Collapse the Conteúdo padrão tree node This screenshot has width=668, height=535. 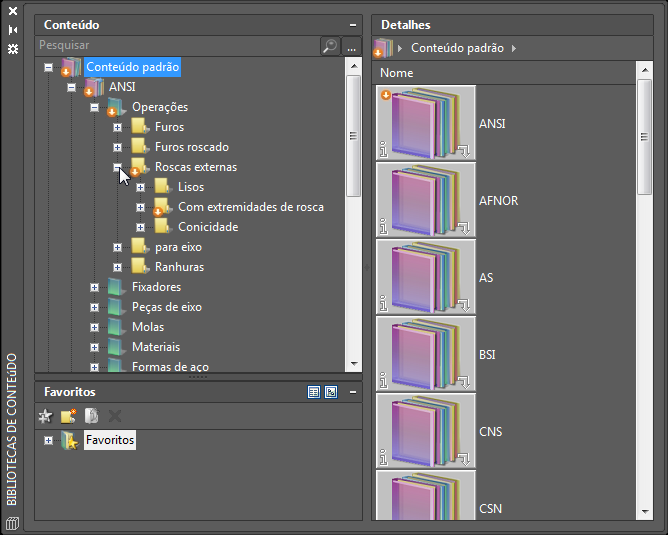pyautogui.click(x=49, y=67)
